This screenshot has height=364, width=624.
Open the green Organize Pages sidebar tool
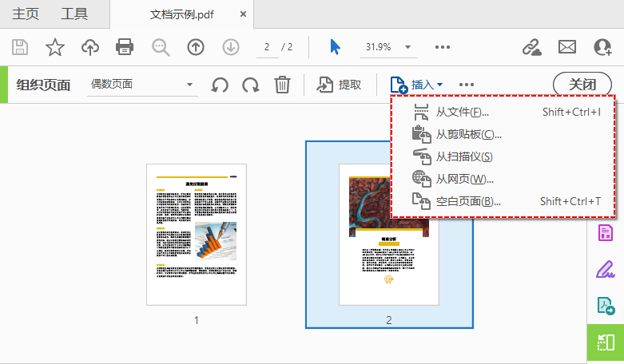(606, 342)
